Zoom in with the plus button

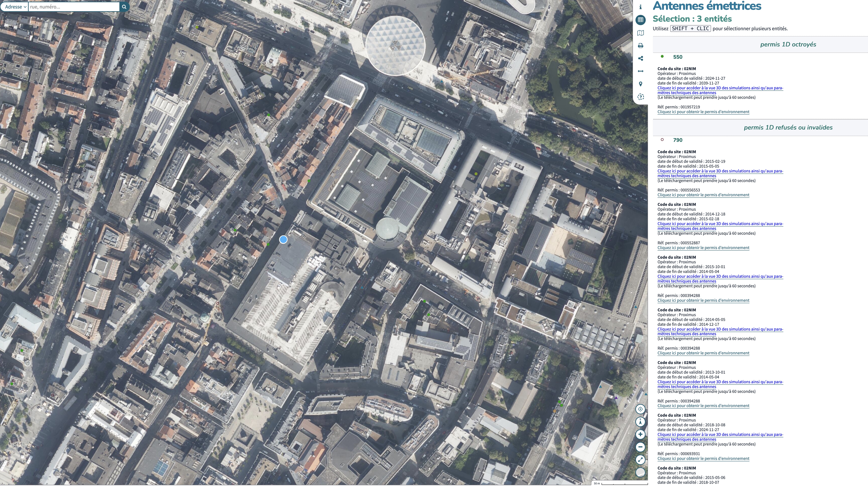(640, 434)
